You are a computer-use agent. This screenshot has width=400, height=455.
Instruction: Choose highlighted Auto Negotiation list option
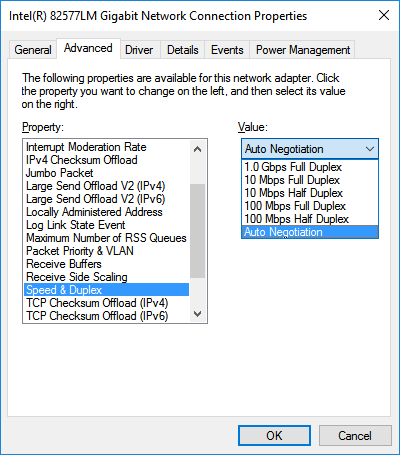pos(310,232)
